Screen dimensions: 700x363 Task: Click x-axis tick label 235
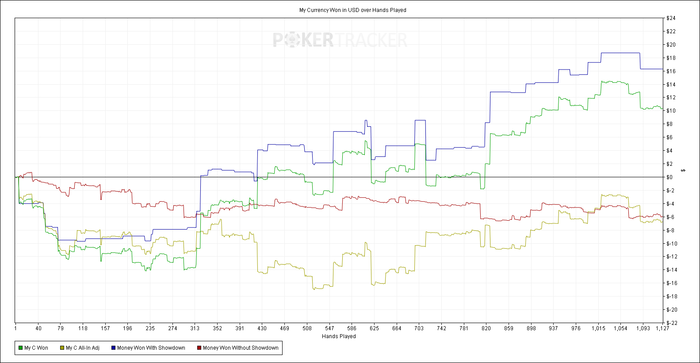pos(150,329)
